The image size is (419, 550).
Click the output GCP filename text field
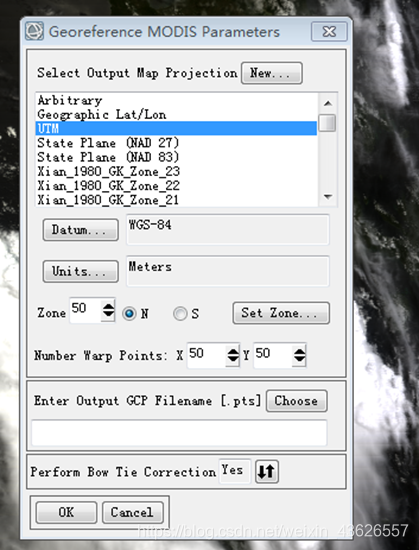click(179, 433)
